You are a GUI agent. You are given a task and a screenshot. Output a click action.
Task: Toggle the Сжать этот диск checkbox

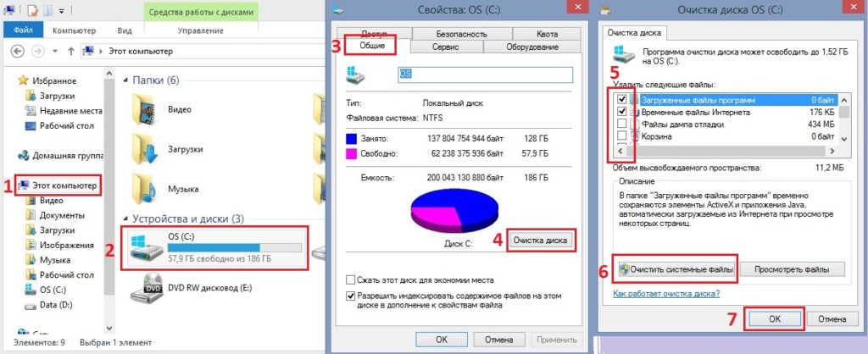pyautogui.click(x=350, y=279)
